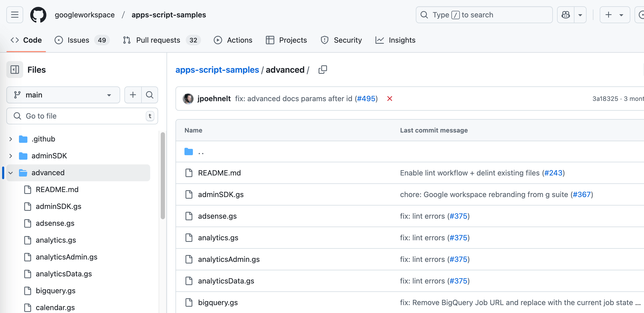The height and width of the screenshot is (313, 644).
Task: Click the file tree scrollbar
Action: (x=163, y=176)
